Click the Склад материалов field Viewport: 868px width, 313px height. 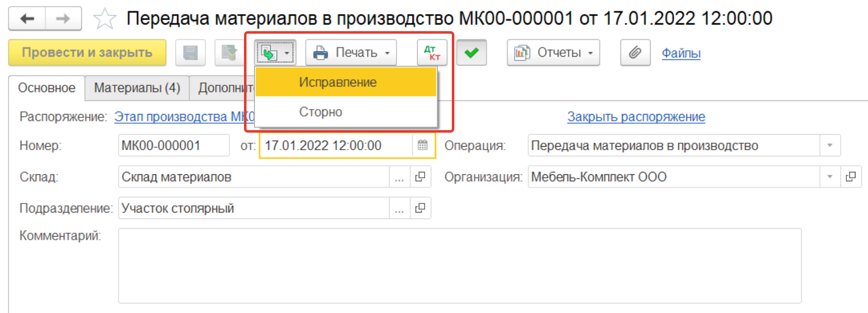click(x=254, y=177)
